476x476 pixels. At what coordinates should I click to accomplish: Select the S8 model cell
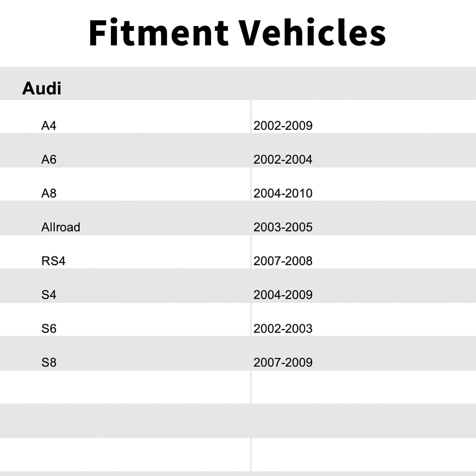point(49,362)
